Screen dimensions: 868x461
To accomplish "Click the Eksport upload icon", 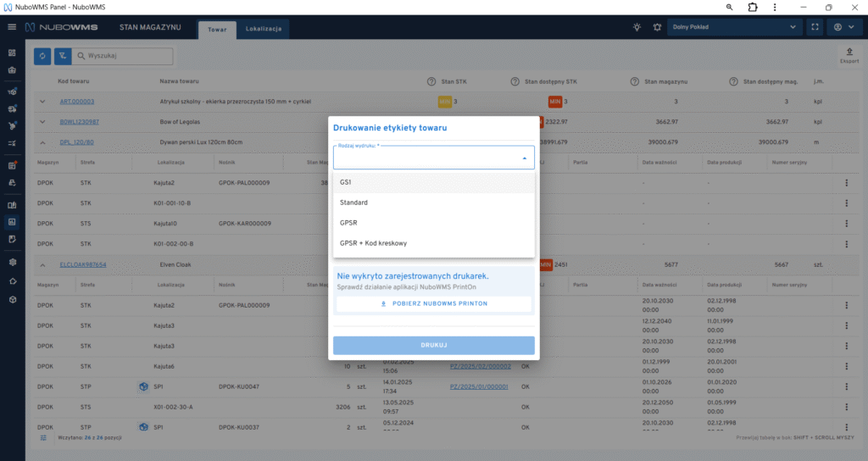I will click(x=849, y=53).
